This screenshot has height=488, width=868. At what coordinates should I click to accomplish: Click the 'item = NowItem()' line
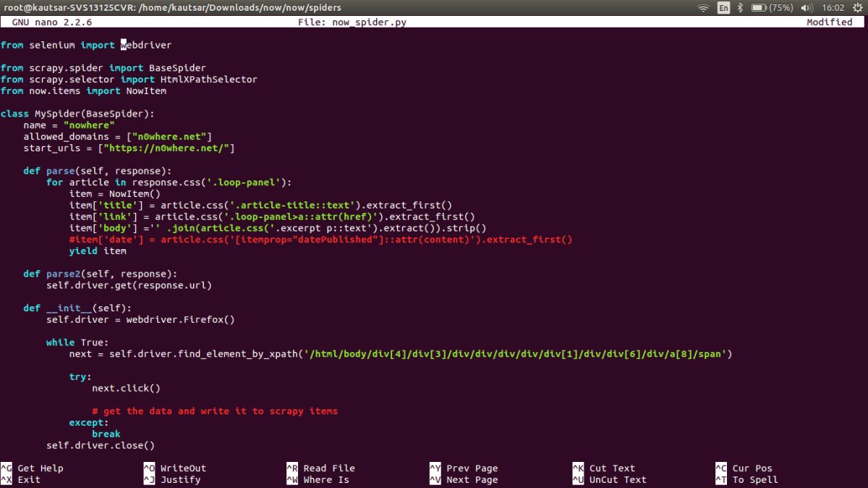click(x=114, y=194)
